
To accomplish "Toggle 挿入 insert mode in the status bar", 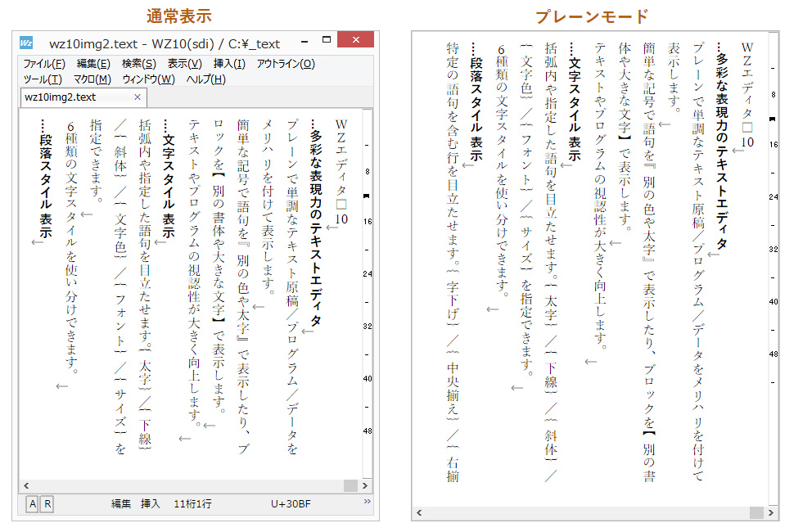I will tap(149, 502).
